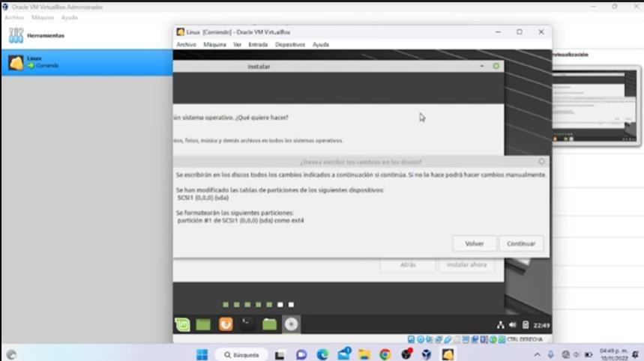Open Máquina menu in Linux VM window
This screenshot has width=644, height=361.
tap(215, 44)
